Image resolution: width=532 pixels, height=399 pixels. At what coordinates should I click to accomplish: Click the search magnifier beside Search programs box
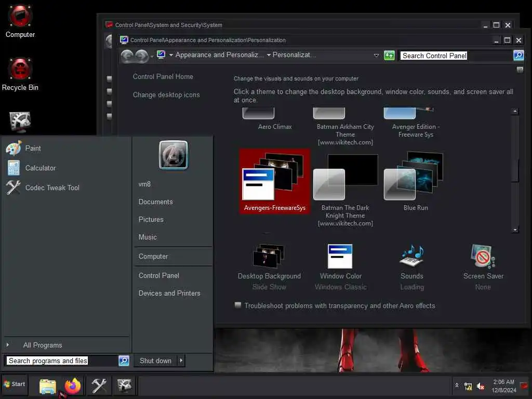[124, 361]
